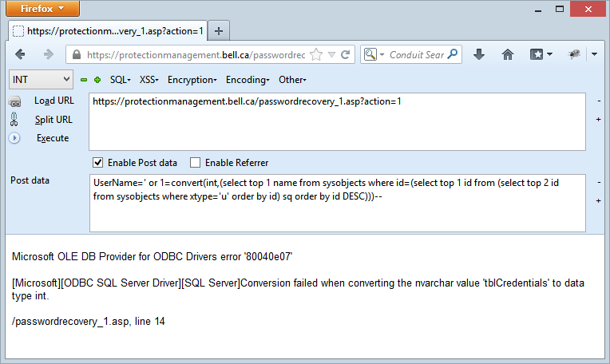
Task: Open the Encryption menu
Action: click(x=192, y=80)
